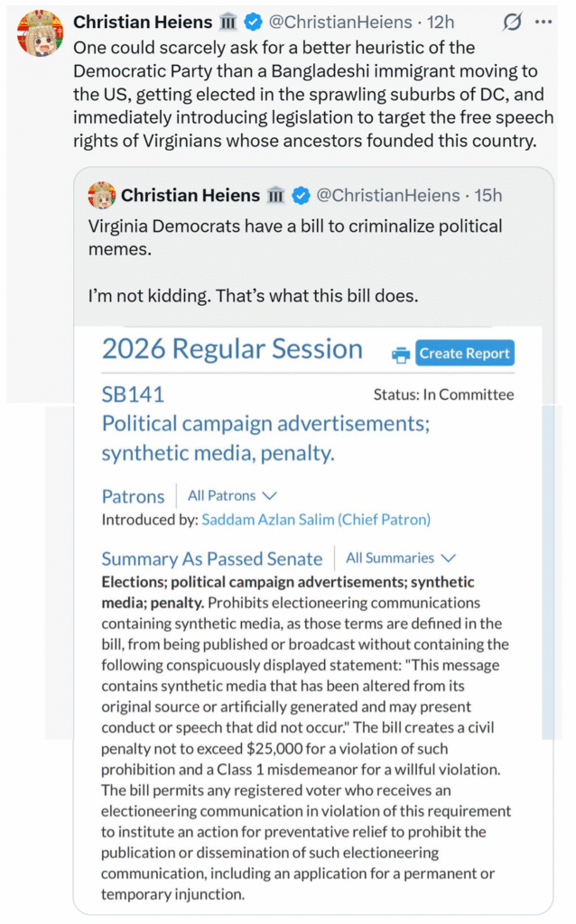
Task: Open the three-dot more options menu
Action: point(543,22)
